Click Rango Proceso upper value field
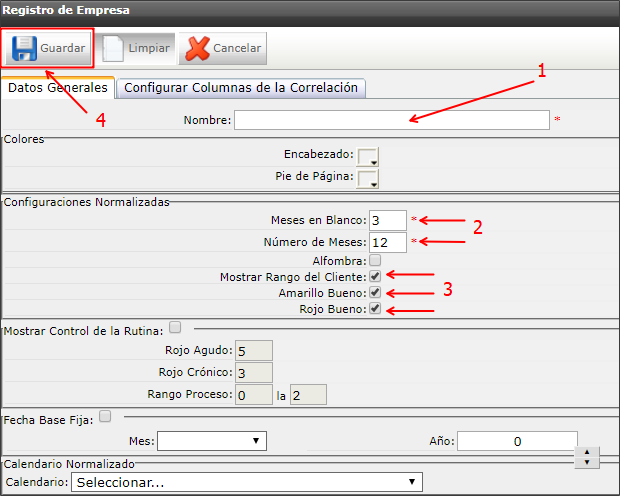The width and height of the screenshot is (620, 496). pyautogui.click(x=308, y=395)
